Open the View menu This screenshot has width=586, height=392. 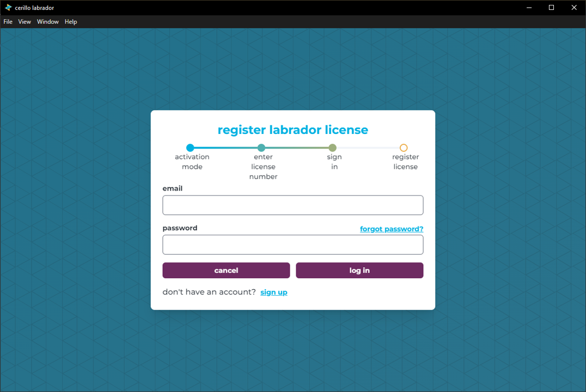point(25,22)
